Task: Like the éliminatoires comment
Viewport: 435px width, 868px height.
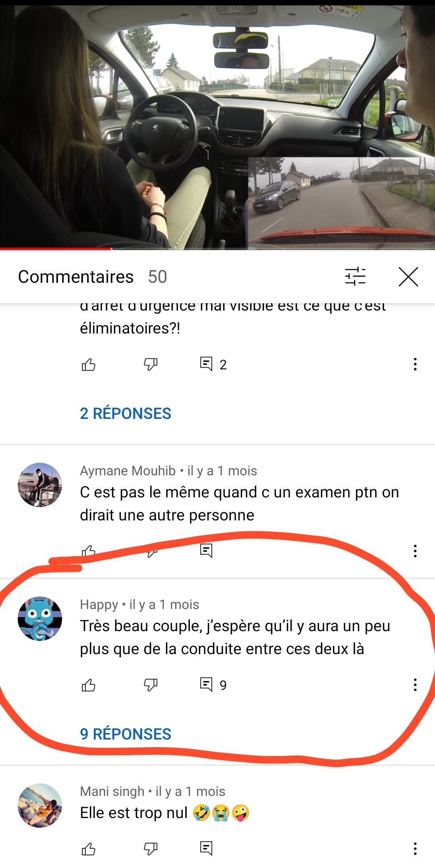Action: click(89, 365)
